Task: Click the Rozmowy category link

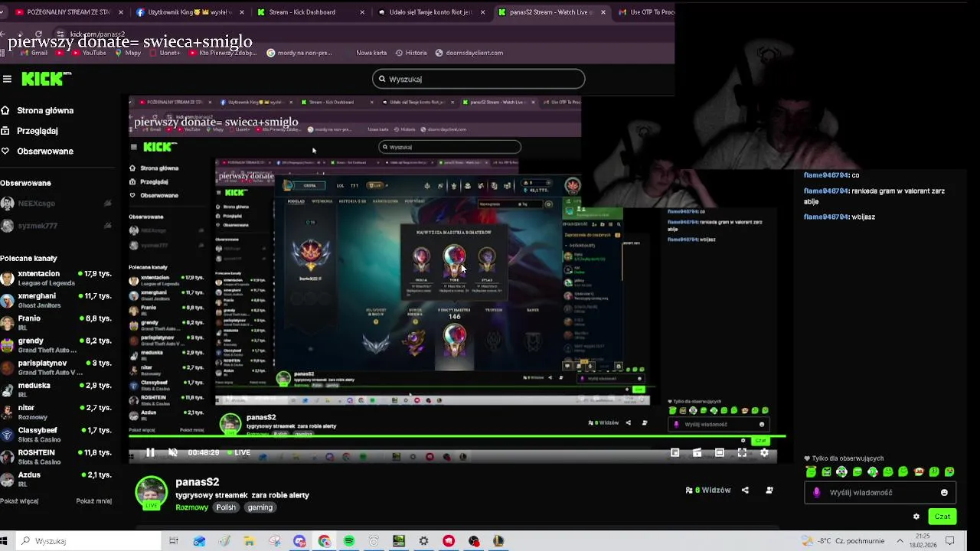Action: click(191, 507)
